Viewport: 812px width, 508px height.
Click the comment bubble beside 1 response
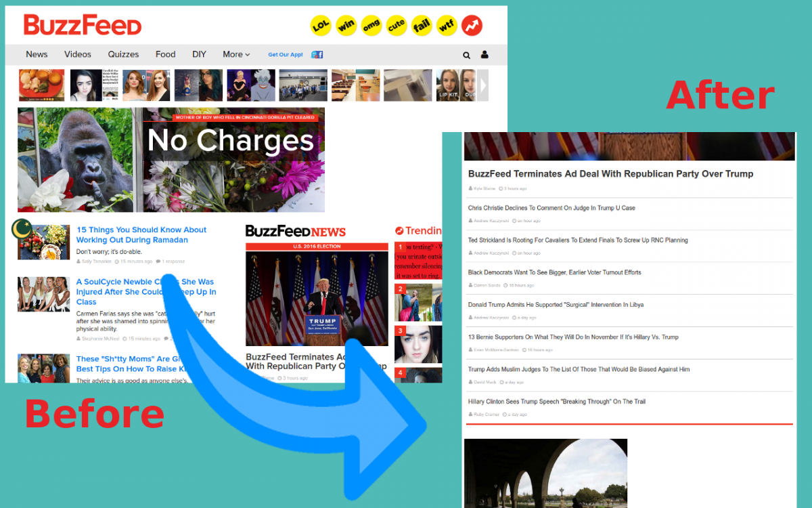pos(158,261)
